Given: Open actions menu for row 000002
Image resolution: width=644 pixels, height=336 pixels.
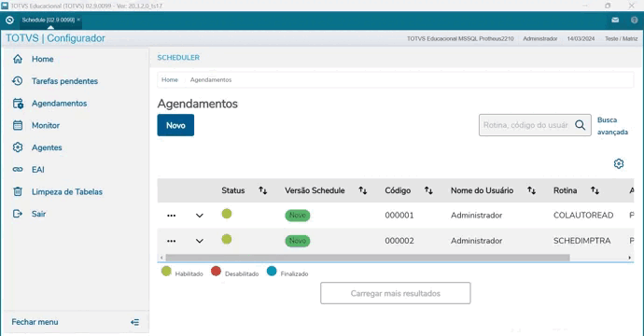Looking at the screenshot, I should point(172,241).
